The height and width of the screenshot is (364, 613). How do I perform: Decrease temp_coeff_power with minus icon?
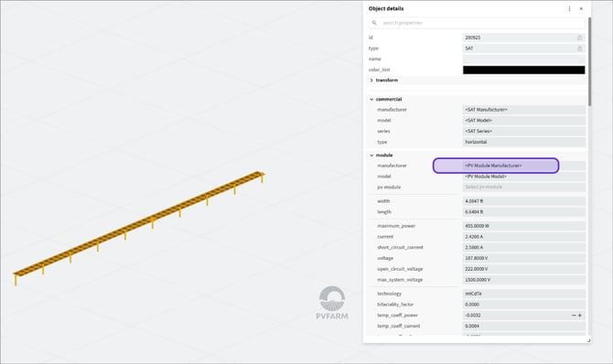tap(574, 316)
